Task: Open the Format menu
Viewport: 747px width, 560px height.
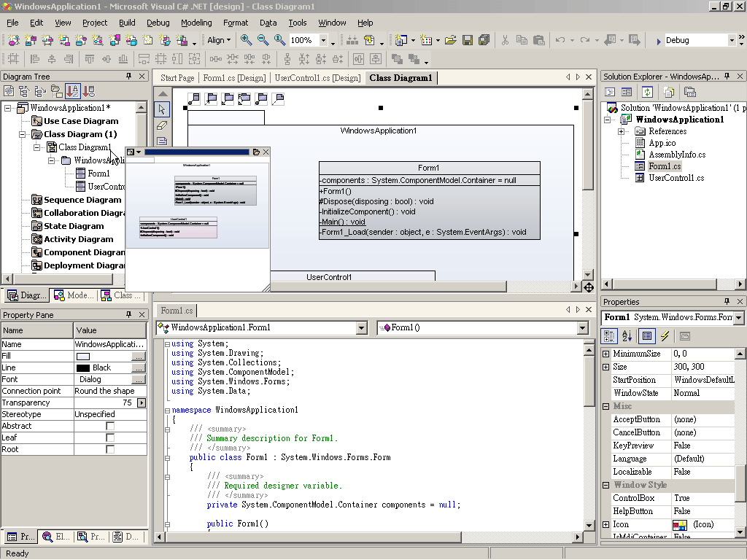Action: point(236,23)
